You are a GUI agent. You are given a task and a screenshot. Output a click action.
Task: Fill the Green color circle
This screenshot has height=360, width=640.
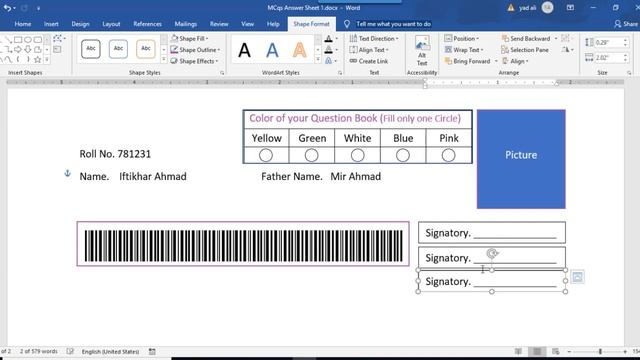(311, 156)
